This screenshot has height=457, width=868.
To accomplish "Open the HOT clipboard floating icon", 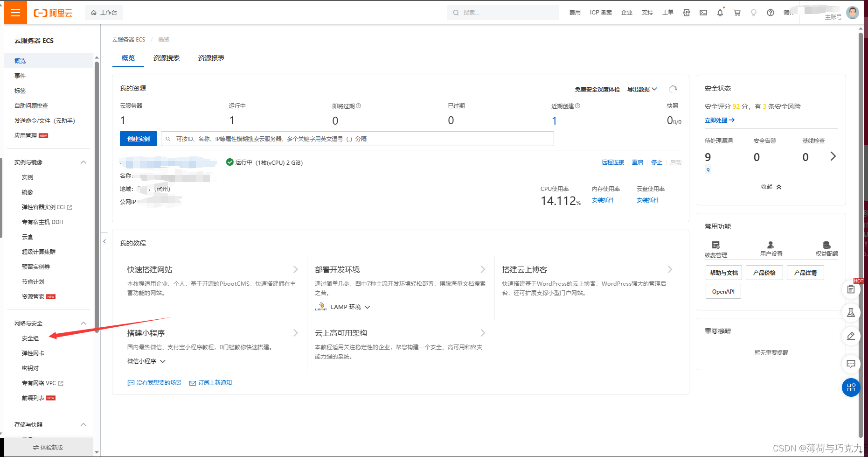I will [851, 289].
